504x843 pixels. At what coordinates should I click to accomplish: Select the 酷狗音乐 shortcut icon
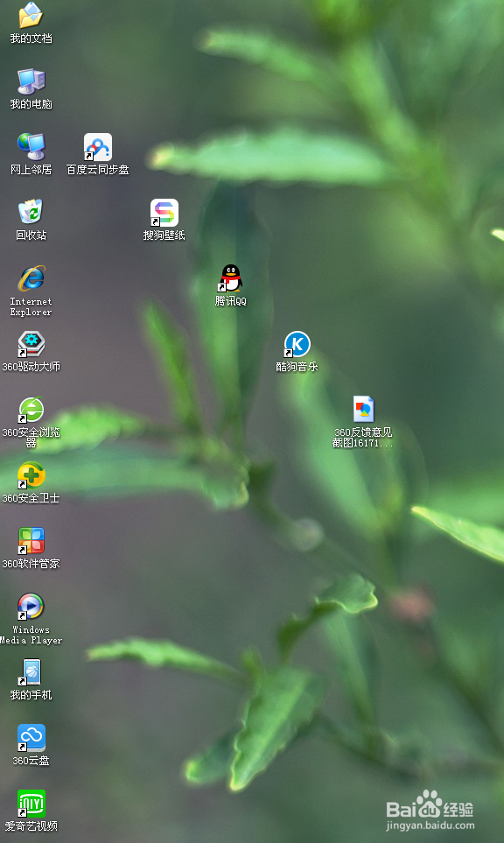click(297, 344)
